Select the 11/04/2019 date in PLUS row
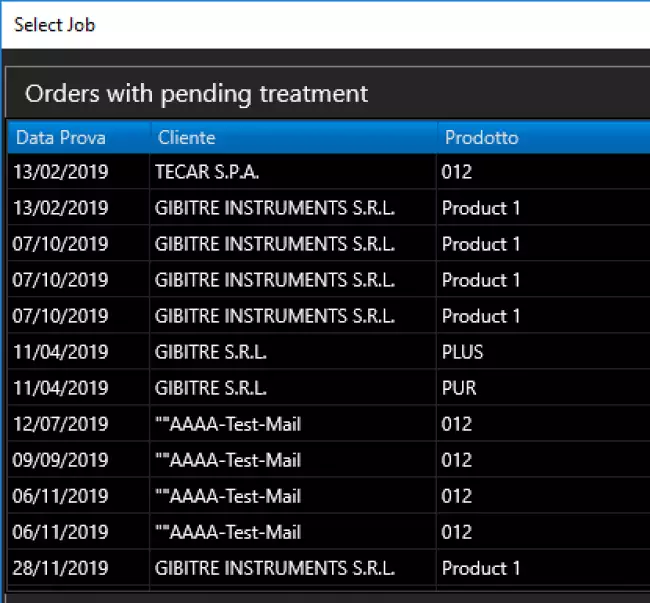Viewport: 650px width, 603px height. [61, 352]
